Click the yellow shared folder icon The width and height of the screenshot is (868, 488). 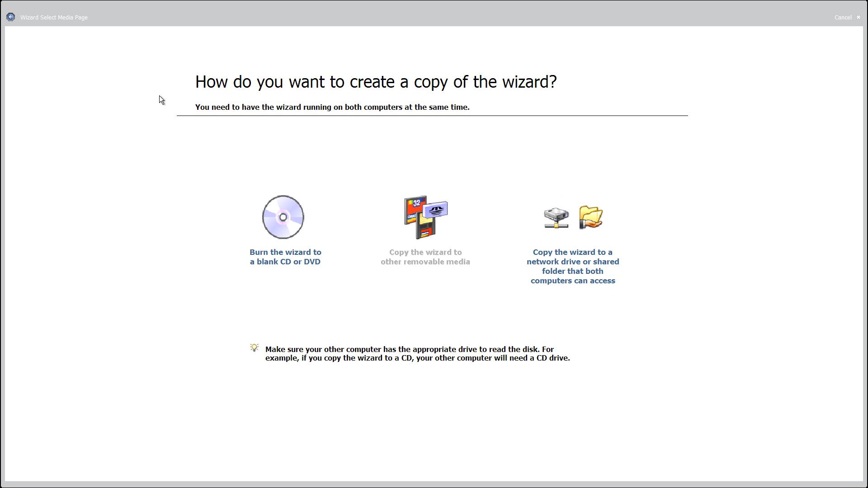click(x=590, y=214)
